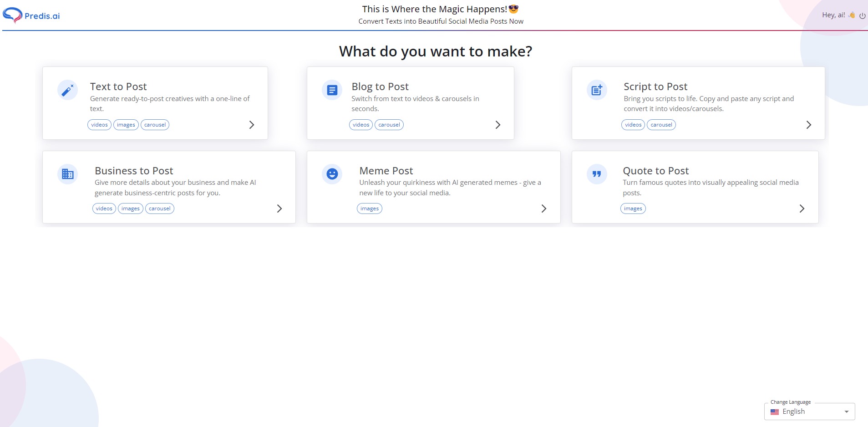Open Meme Post via its arrow
Screen dimensions: 868x427
click(544, 208)
